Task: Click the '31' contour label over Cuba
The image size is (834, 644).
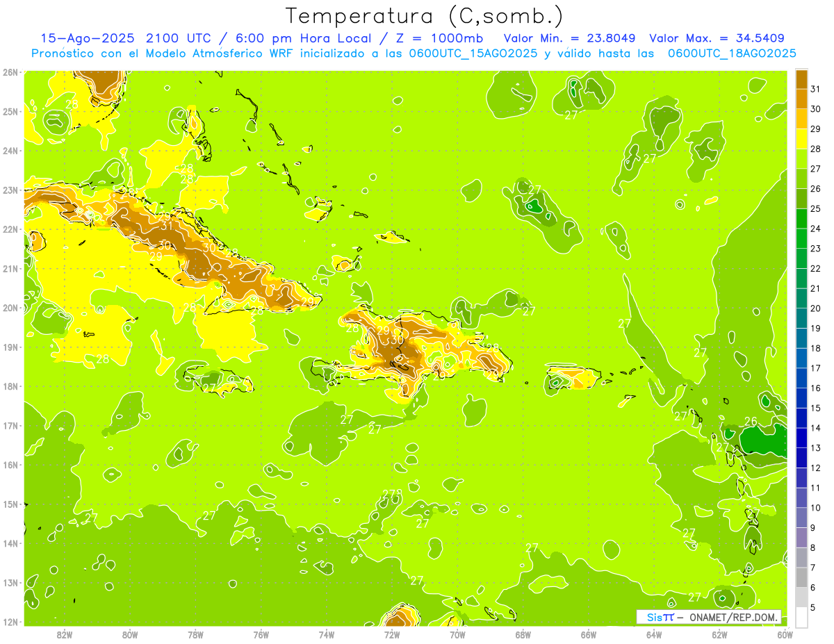Action: click(166, 226)
